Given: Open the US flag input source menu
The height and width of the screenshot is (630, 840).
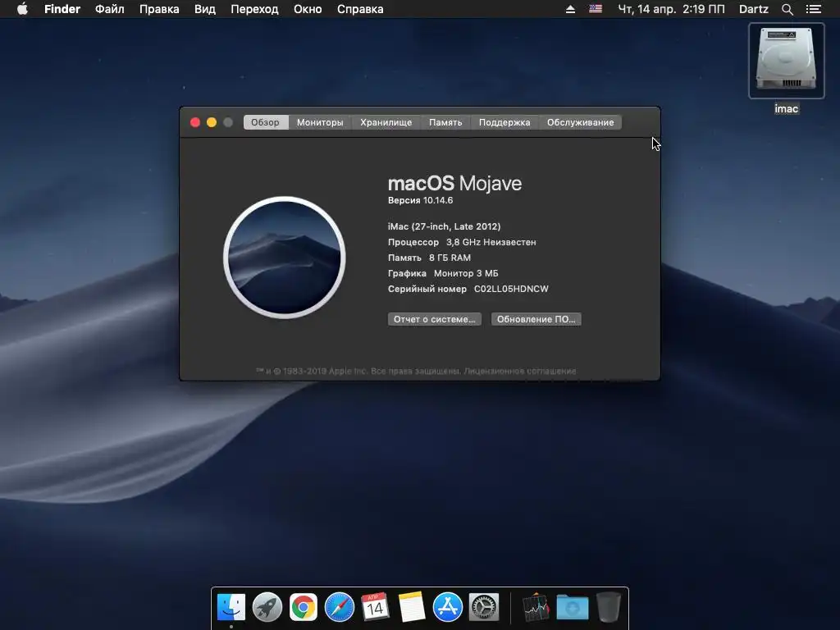Looking at the screenshot, I should [x=596, y=9].
